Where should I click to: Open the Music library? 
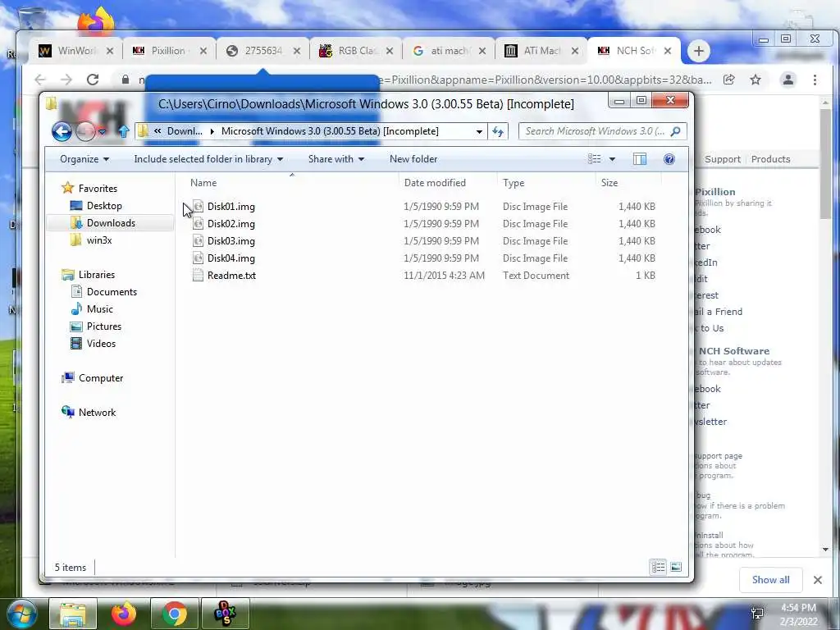coord(99,309)
